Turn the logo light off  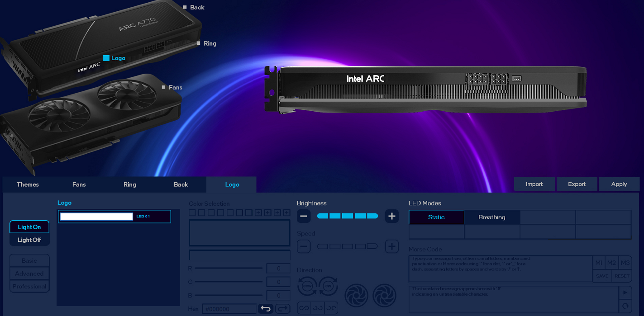[x=29, y=240]
